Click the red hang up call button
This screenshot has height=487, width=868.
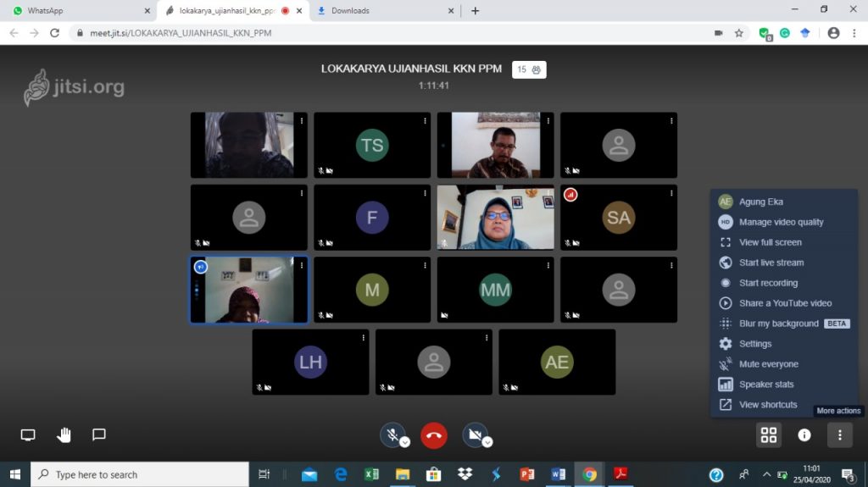434,434
